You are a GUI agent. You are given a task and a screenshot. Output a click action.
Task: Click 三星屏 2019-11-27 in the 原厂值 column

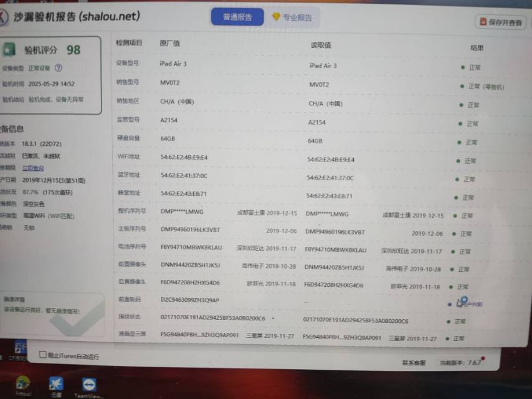click(x=270, y=335)
